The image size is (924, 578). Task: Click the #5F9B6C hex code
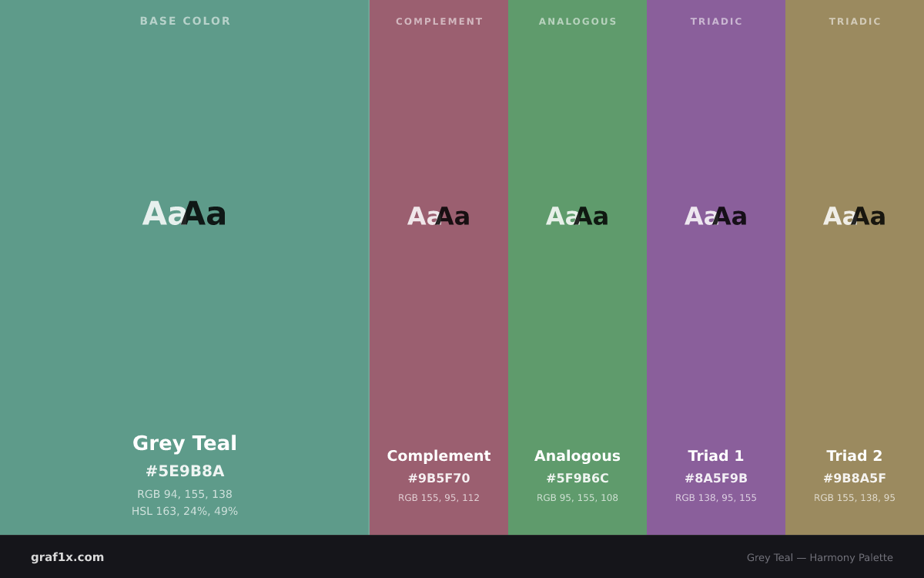coord(577,479)
